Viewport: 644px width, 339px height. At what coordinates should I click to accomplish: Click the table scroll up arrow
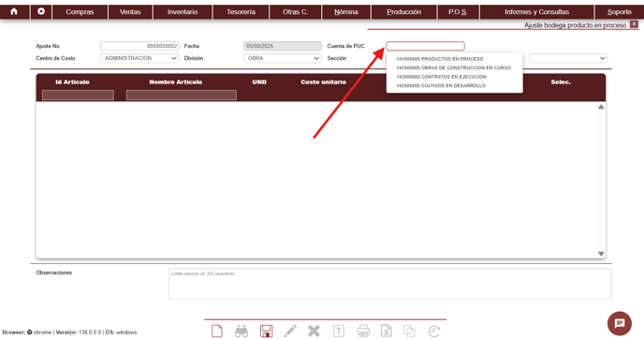click(601, 107)
